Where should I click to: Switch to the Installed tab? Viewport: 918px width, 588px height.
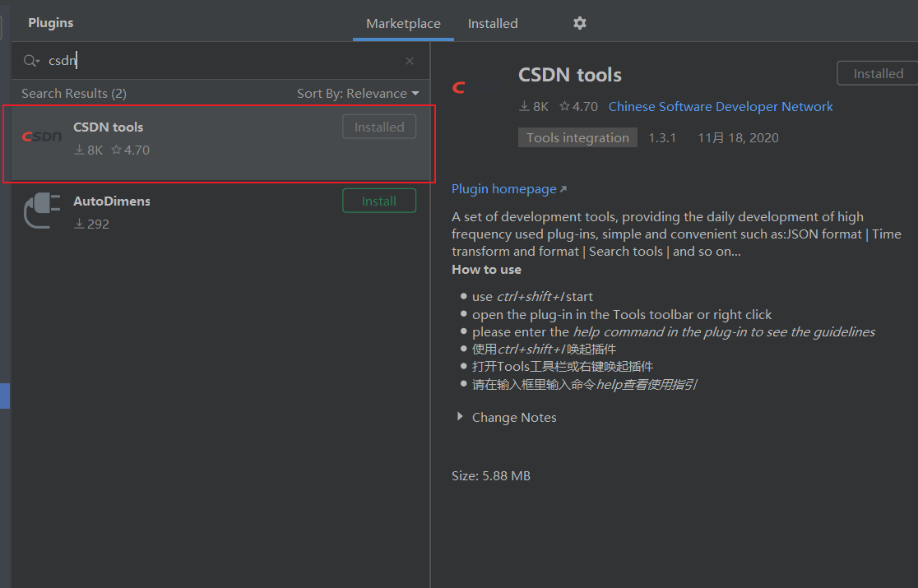[x=493, y=23]
